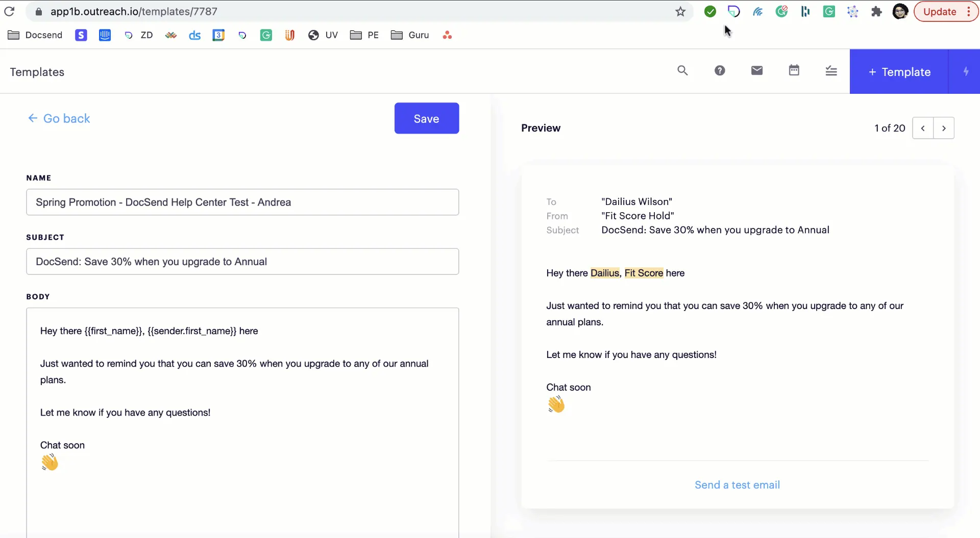The height and width of the screenshot is (538, 980).
Task: Open the orange striped-logo bookmark
Action: 289,35
